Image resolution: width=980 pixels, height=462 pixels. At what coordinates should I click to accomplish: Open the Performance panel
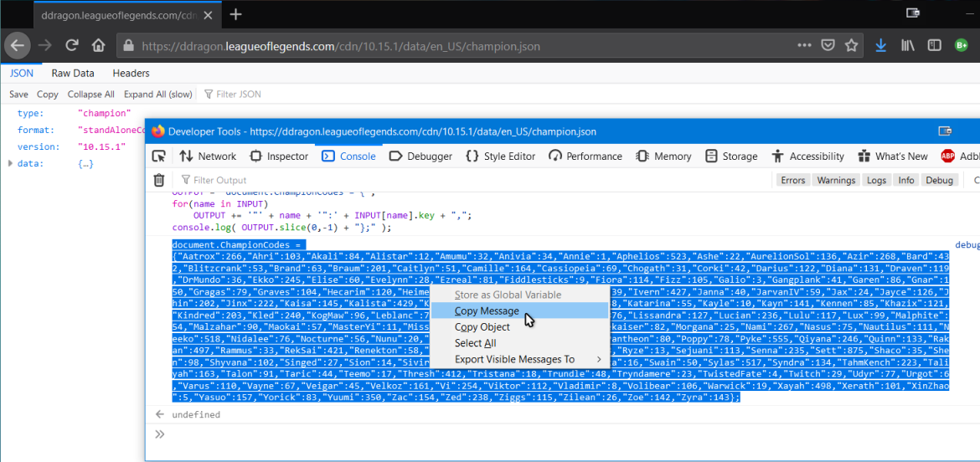click(585, 156)
